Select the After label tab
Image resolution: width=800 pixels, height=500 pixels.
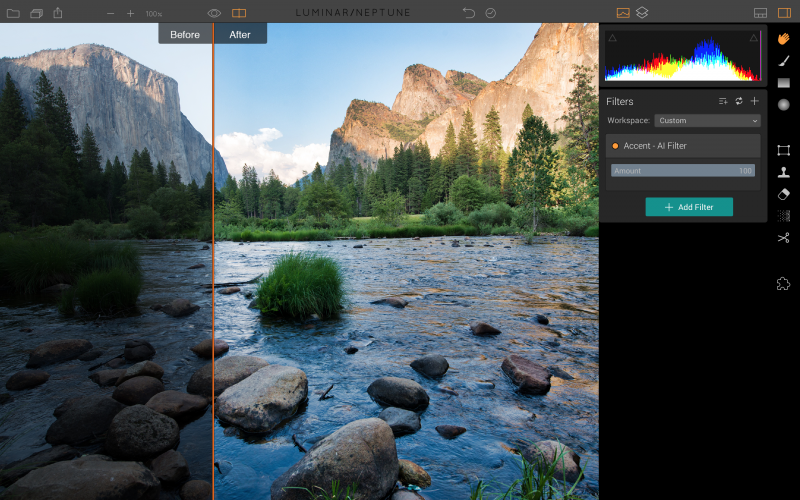click(x=240, y=35)
